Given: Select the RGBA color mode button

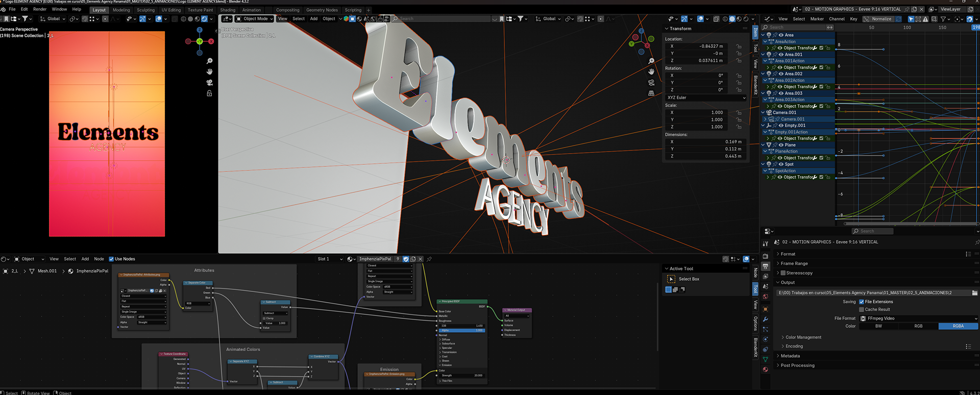Looking at the screenshot, I should click(x=959, y=326).
